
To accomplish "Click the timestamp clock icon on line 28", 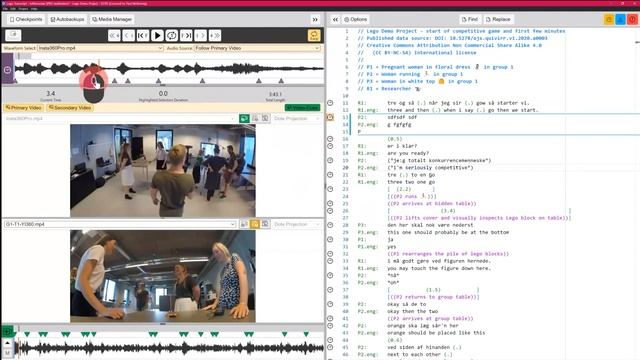I will (330, 225).
